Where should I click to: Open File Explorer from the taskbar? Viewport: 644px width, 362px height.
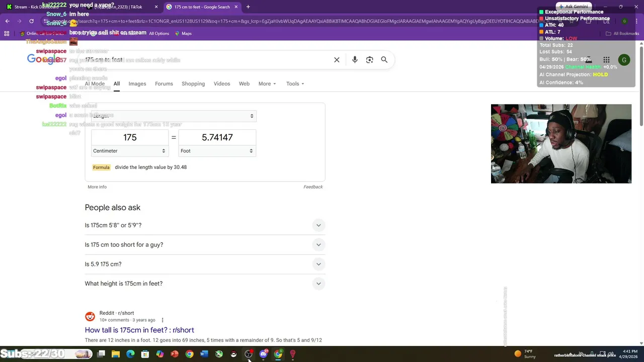click(116, 354)
